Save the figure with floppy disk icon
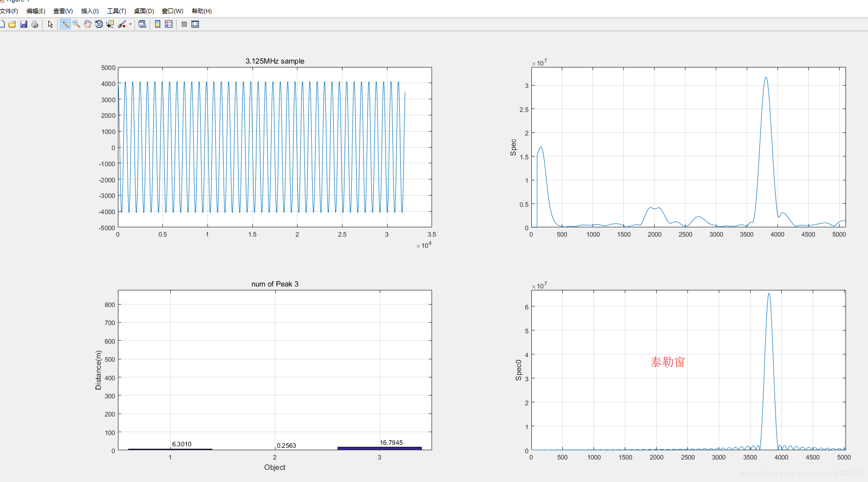The image size is (868, 482). click(23, 24)
